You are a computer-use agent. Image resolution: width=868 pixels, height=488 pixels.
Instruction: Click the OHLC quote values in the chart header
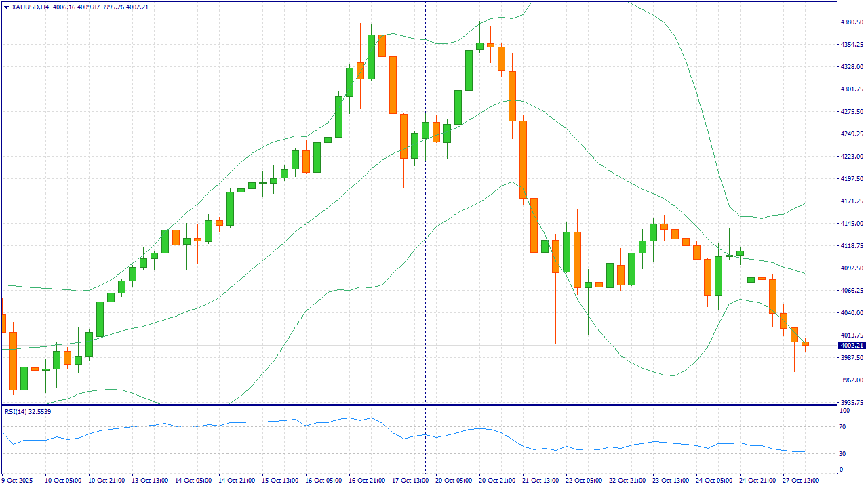(x=100, y=7)
